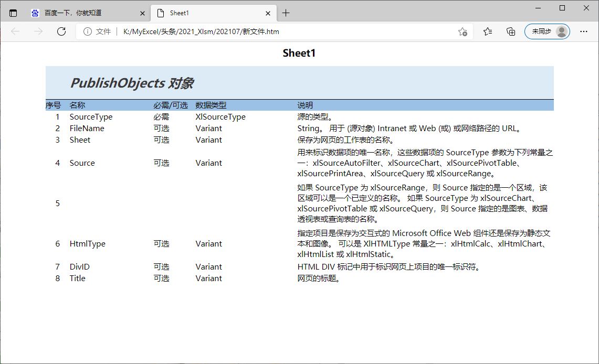This screenshot has width=599, height=364.
Task: Refresh the current page
Action: [x=61, y=31]
